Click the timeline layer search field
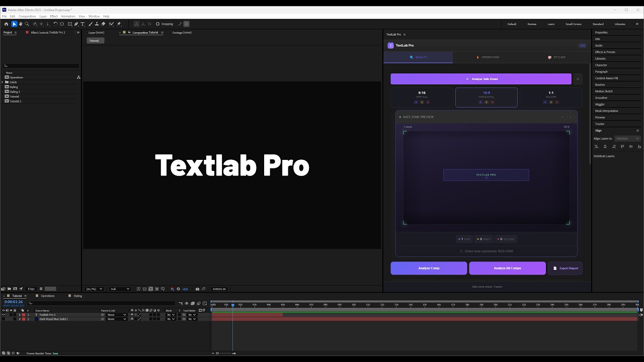The image size is (644, 362). (x=102, y=303)
